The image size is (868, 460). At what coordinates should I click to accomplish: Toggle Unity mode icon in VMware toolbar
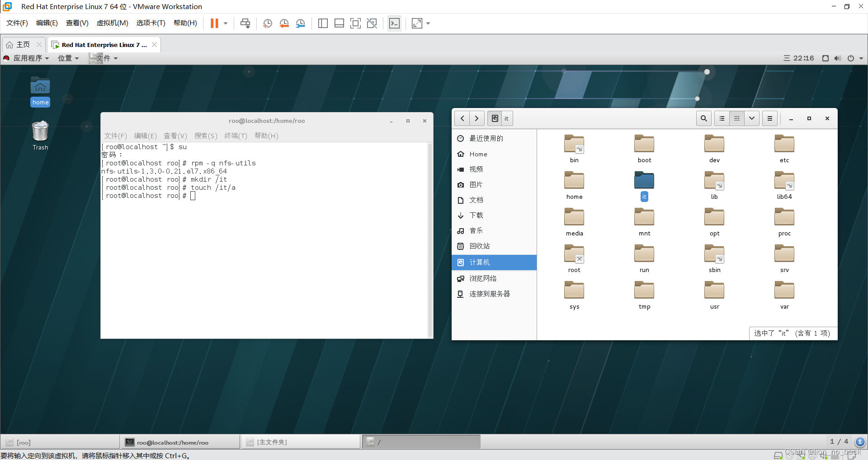[x=372, y=23]
